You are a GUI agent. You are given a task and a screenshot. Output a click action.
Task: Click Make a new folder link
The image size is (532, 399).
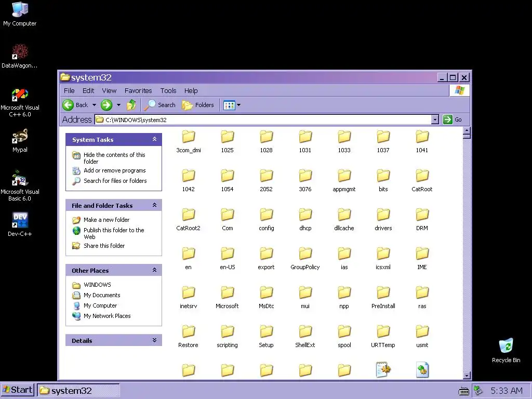point(106,220)
